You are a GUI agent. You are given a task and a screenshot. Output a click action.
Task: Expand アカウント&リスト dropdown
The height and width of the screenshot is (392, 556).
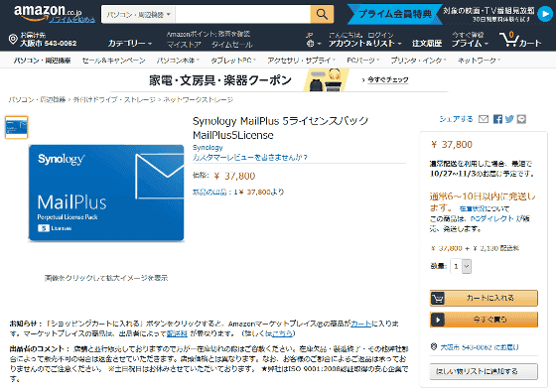[365, 44]
